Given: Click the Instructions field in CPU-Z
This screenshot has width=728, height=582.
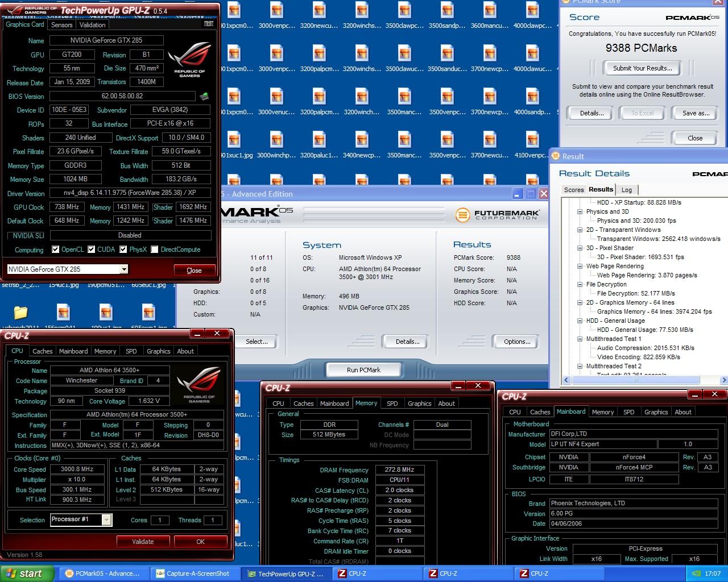Looking at the screenshot, I should (x=137, y=446).
